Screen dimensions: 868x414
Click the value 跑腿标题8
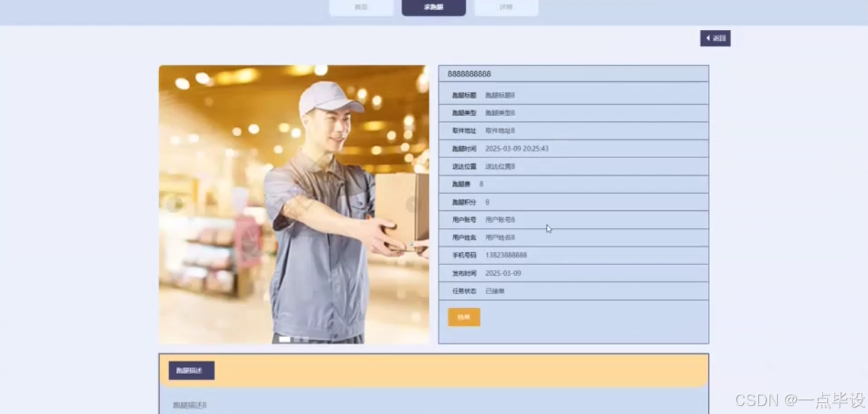coord(500,95)
